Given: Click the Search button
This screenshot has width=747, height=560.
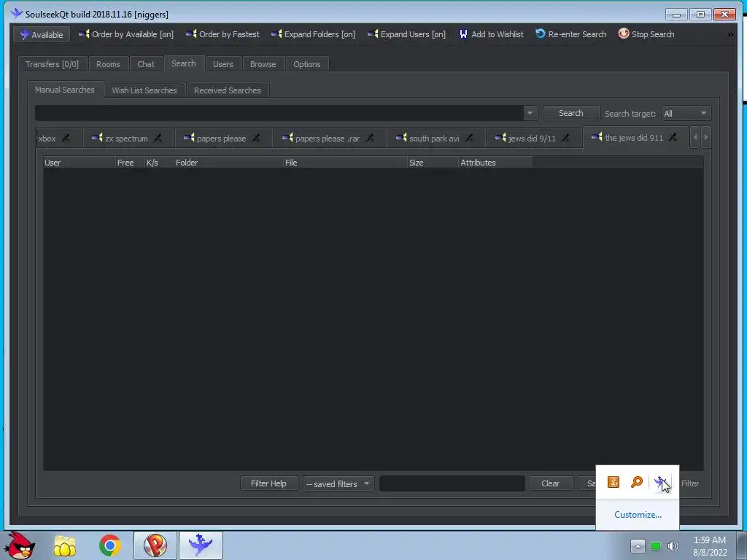Looking at the screenshot, I should click(x=571, y=113).
